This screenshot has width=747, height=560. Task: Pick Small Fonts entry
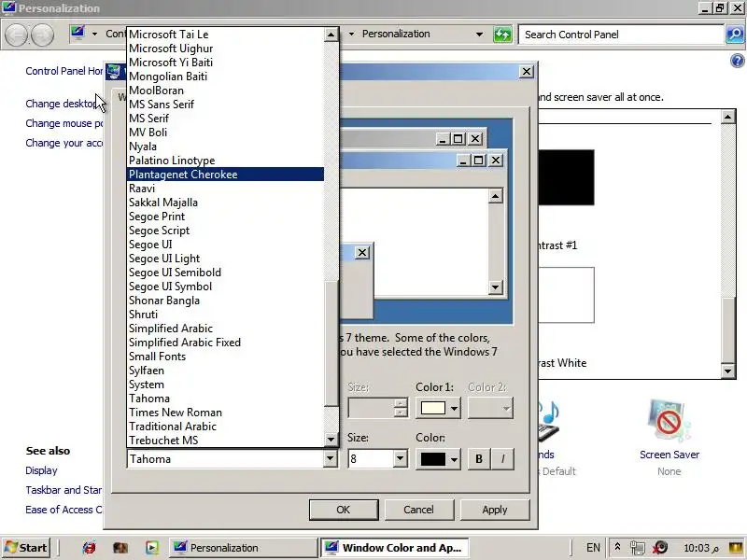[x=226, y=357]
